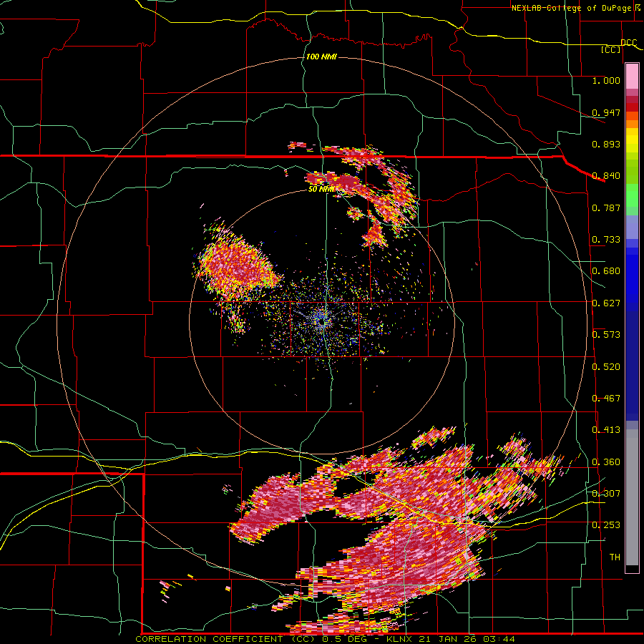Click the 0.947 legend value
Image resolution: width=644 pixels, height=644 pixels.
coord(606,112)
